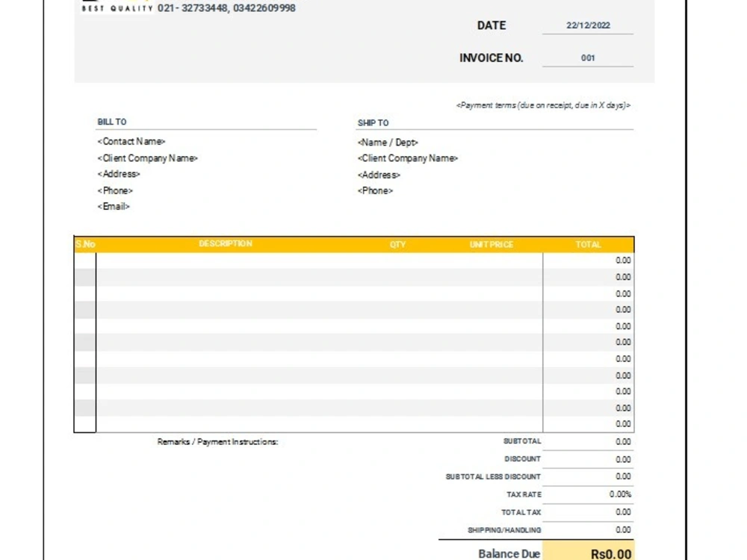This screenshot has height=560, width=747.
Task: Select the DISCOUNT value 0.00
Action: pos(623,459)
